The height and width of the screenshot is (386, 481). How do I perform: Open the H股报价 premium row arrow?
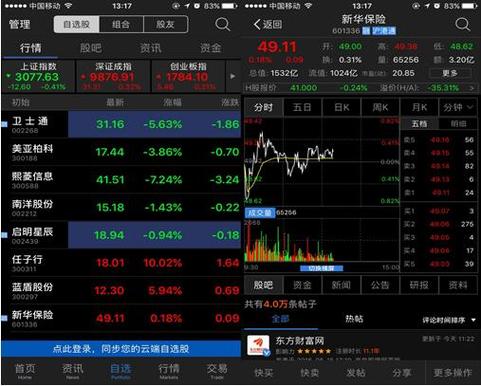471,88
